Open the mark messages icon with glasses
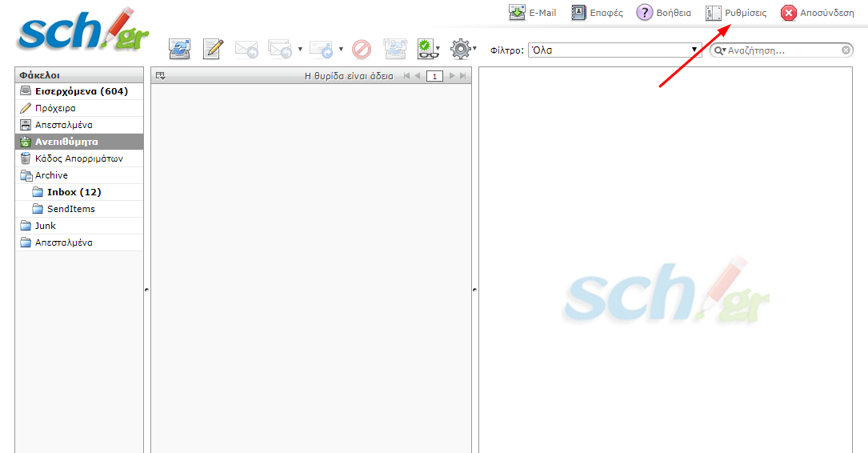Viewport: 868px width, 453px height. pos(428,50)
